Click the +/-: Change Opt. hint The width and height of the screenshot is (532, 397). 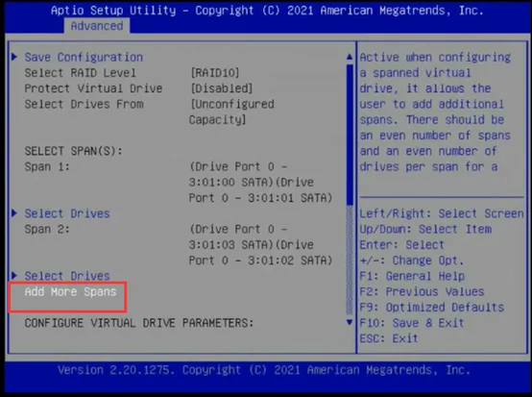click(x=412, y=261)
